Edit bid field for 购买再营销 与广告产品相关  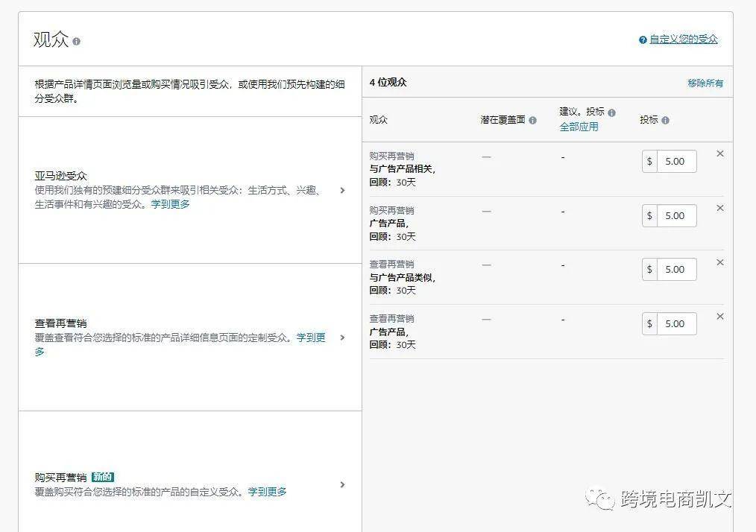click(x=675, y=162)
